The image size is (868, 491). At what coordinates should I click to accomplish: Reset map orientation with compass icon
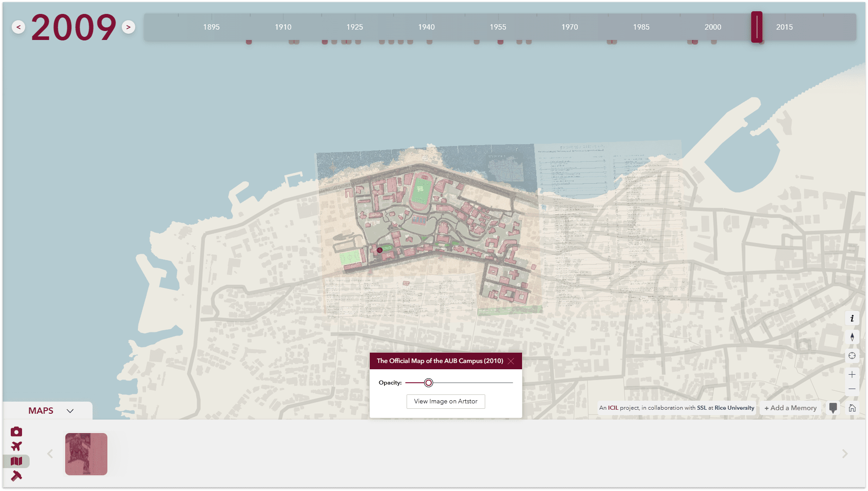click(x=852, y=337)
